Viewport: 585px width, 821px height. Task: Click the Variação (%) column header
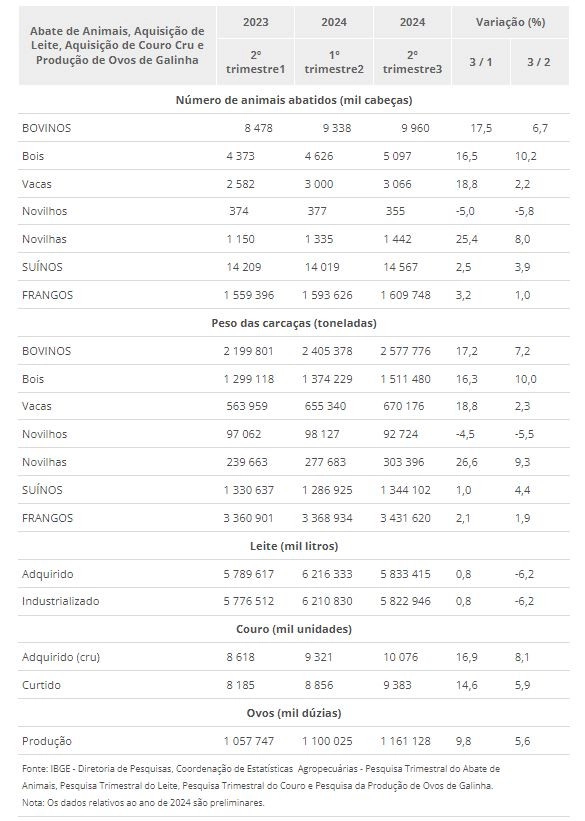510,22
